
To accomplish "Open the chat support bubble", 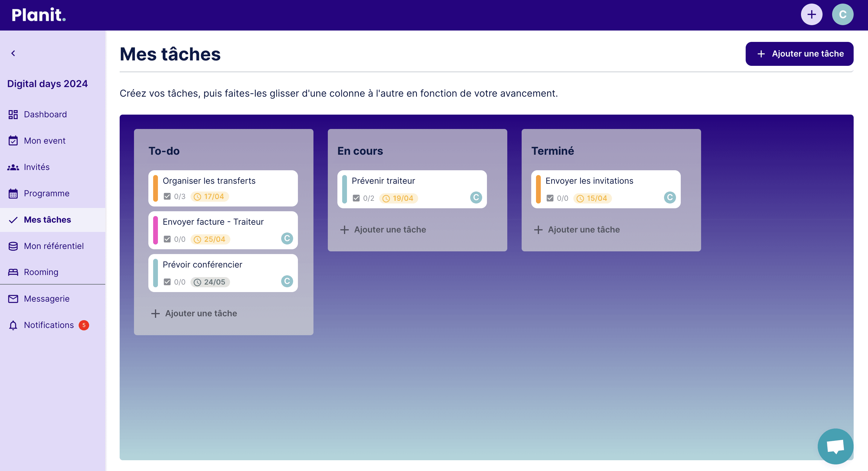I will (835, 446).
